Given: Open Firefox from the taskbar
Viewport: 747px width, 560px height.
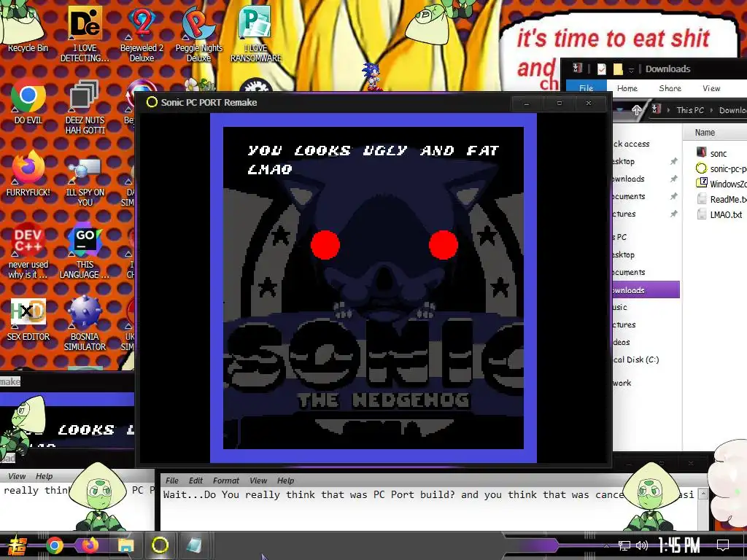Looking at the screenshot, I should (90, 545).
